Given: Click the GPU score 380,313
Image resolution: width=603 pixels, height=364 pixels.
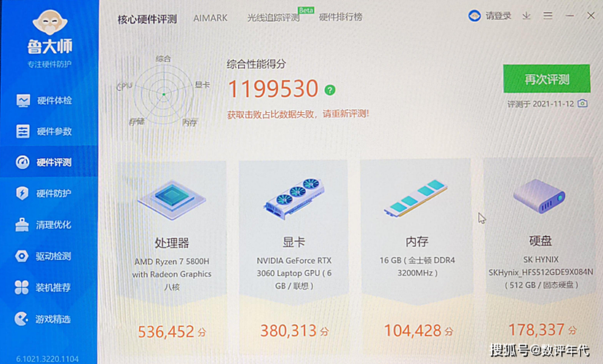Looking at the screenshot, I should click(x=288, y=331).
